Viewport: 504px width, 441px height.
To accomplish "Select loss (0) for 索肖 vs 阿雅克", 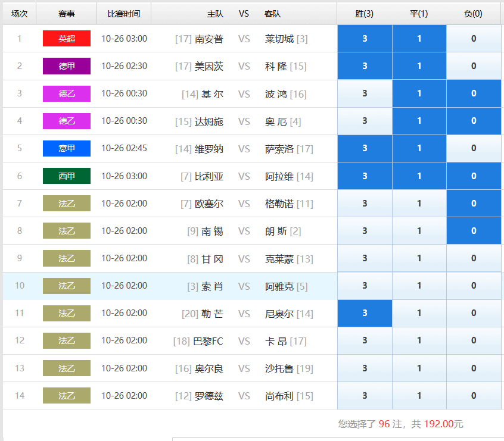I will pyautogui.click(x=474, y=286).
